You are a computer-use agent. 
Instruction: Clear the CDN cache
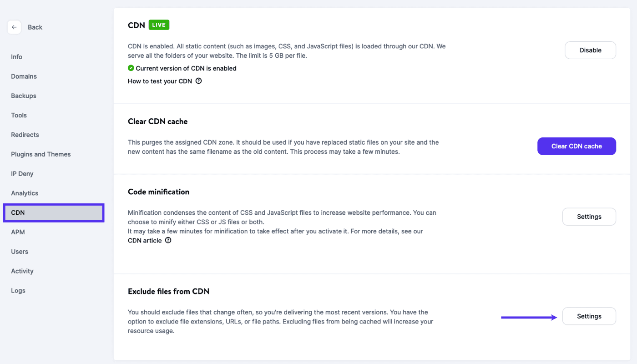click(576, 146)
